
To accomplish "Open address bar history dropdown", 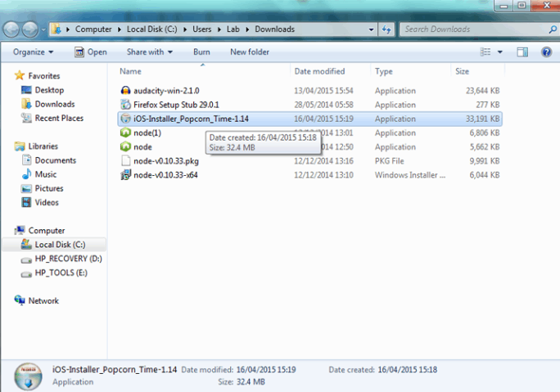I will pos(371,29).
